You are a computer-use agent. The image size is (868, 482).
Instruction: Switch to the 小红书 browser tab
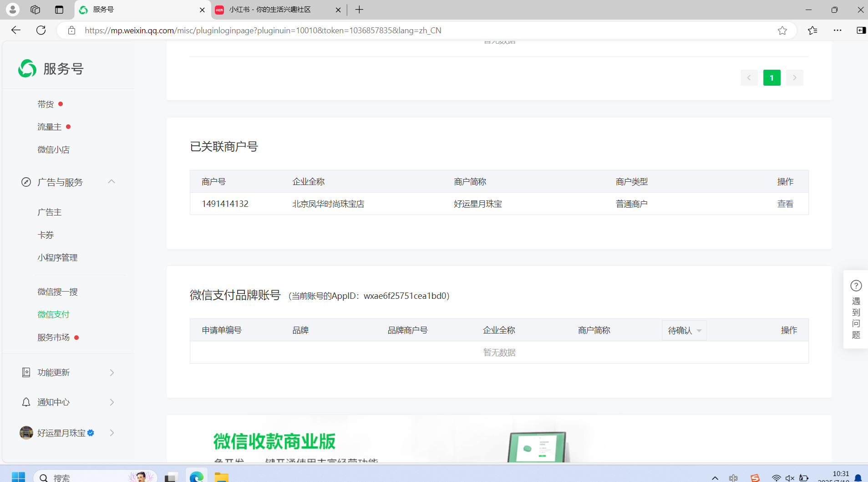pos(278,10)
